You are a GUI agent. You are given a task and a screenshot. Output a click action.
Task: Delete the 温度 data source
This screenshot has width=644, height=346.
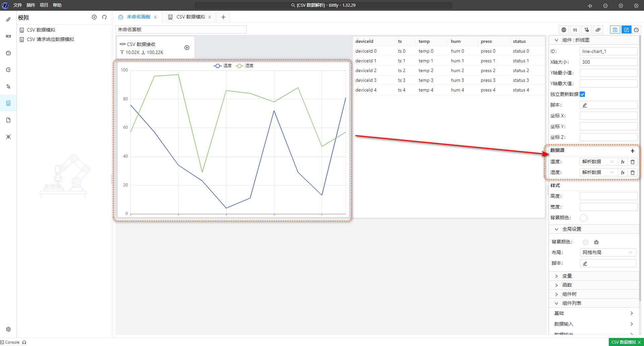coord(633,162)
